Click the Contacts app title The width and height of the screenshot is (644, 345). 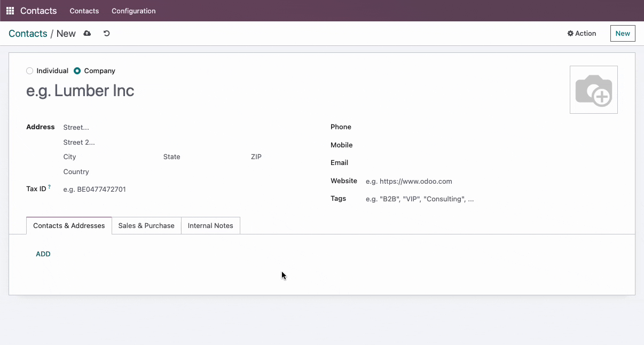coord(38,11)
